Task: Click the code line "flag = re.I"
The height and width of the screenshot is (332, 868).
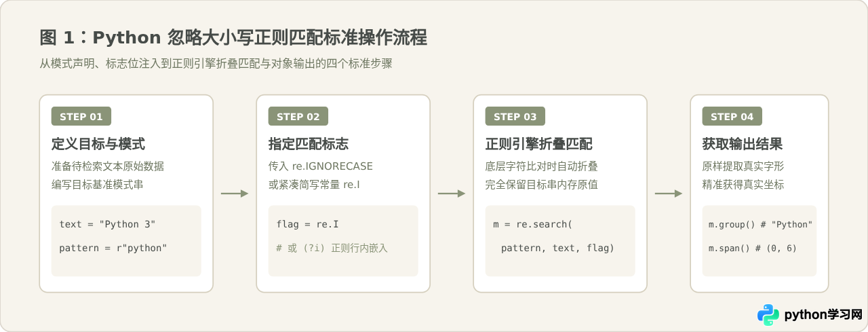Action: point(308,224)
